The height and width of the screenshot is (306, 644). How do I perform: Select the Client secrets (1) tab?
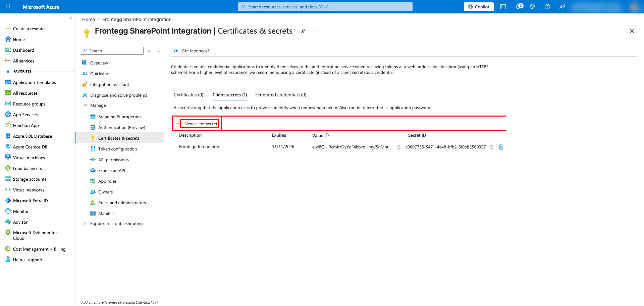pos(230,95)
